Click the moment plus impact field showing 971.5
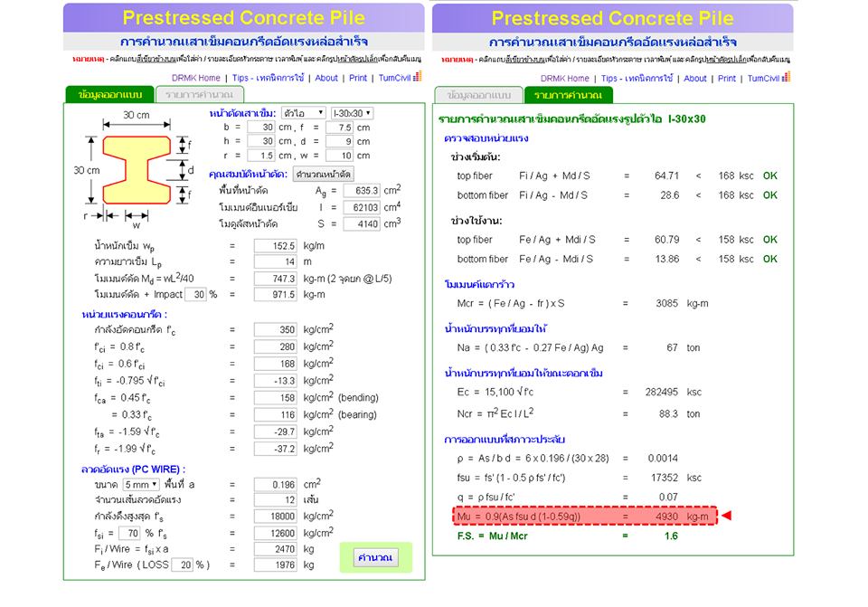The width and height of the screenshot is (868, 607). [275, 295]
